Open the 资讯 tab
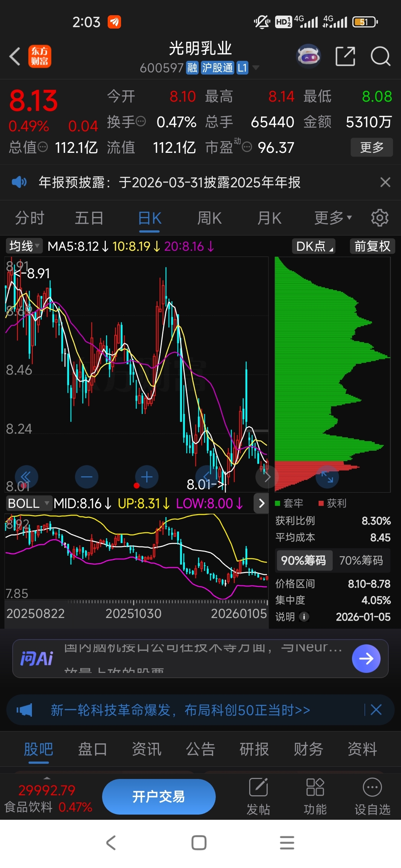The height and width of the screenshot is (868, 401). (147, 749)
